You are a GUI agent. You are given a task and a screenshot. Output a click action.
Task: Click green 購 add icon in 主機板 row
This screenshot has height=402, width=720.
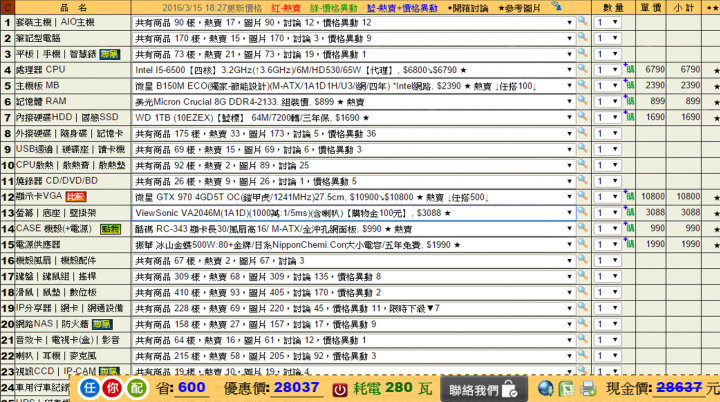tap(629, 85)
